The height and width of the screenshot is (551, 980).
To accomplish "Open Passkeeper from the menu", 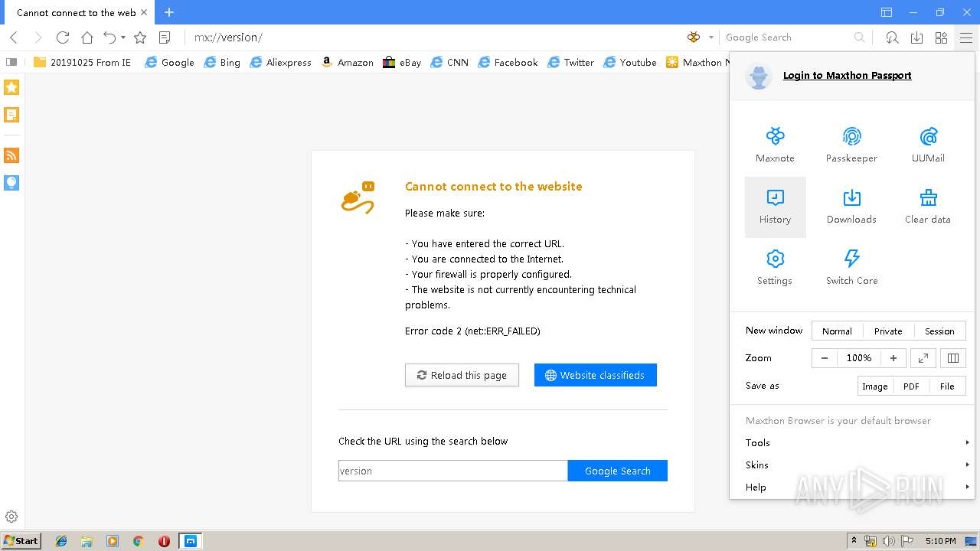I will click(x=851, y=145).
